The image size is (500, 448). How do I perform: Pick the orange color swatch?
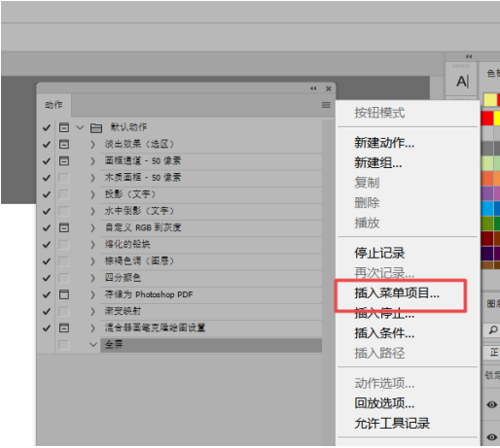(x=487, y=178)
